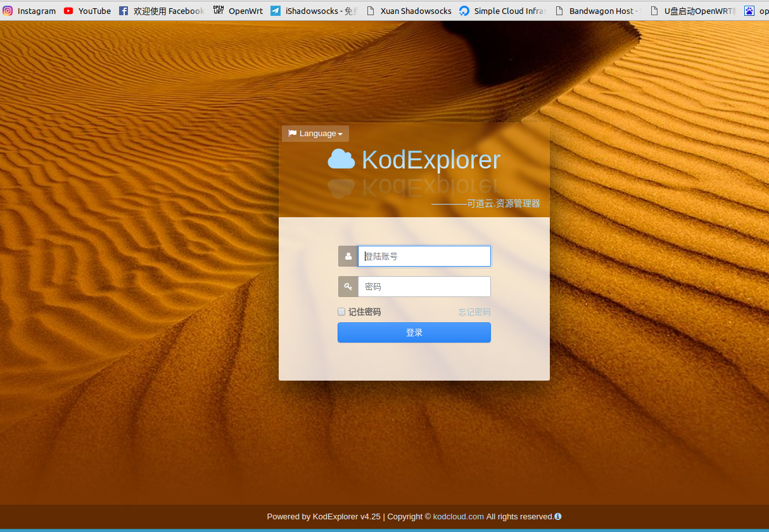Image resolution: width=769 pixels, height=532 pixels.
Task: Click the user icon beside account field
Action: click(x=348, y=256)
